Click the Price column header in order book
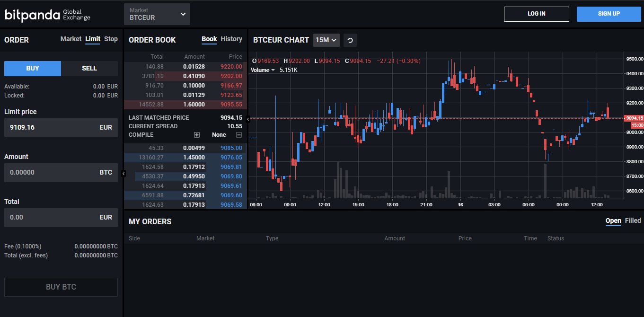 click(236, 57)
